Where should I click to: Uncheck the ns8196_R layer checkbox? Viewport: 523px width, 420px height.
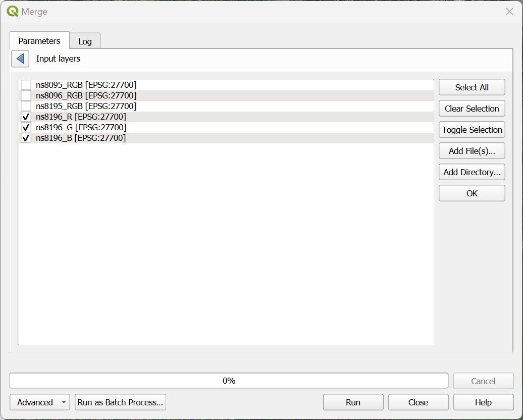click(x=26, y=117)
